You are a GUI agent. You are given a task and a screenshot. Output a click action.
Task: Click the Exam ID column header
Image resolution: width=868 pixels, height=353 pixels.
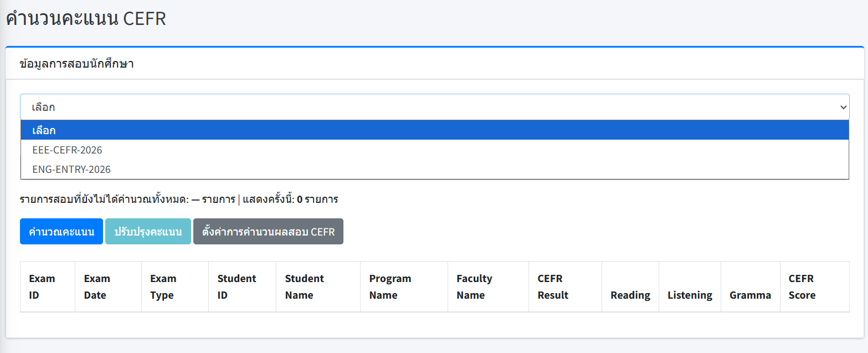(48, 287)
